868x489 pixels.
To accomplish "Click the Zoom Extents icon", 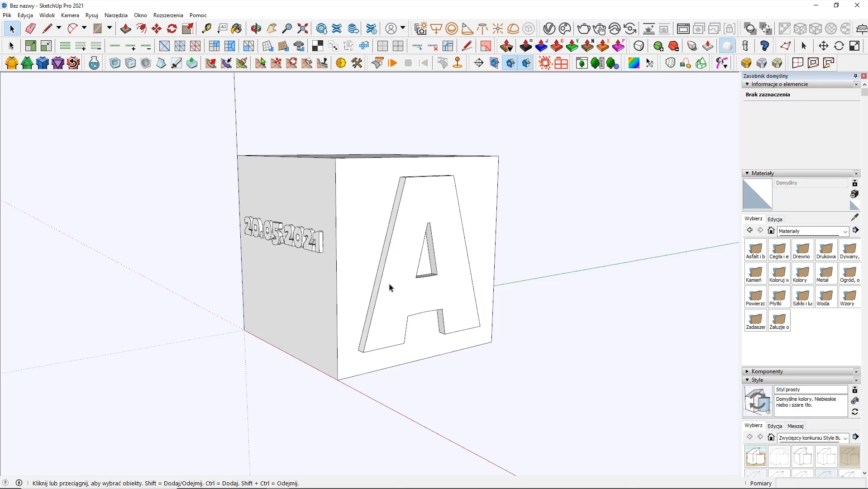I will point(303,28).
